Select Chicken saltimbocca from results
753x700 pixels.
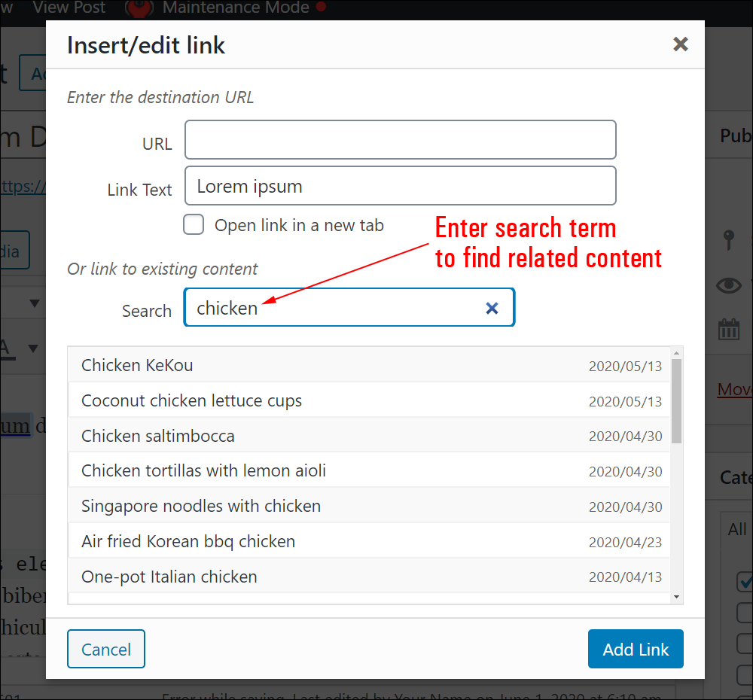(x=369, y=436)
